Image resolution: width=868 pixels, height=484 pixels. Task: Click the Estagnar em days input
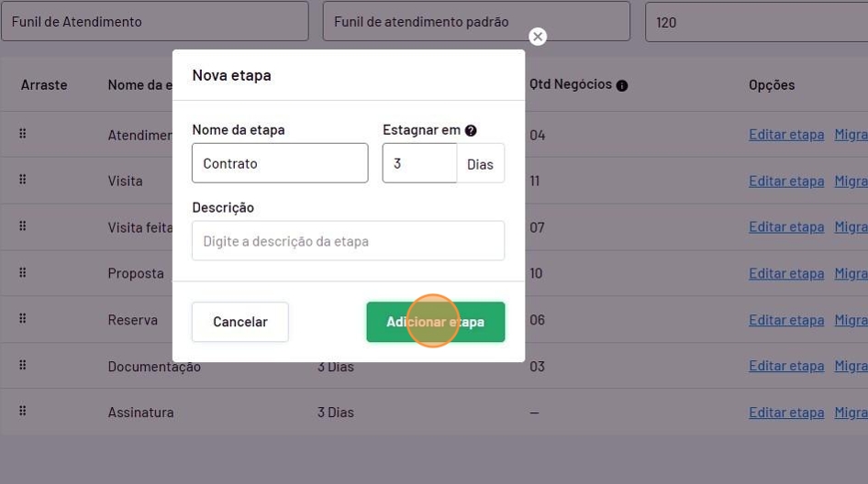419,163
